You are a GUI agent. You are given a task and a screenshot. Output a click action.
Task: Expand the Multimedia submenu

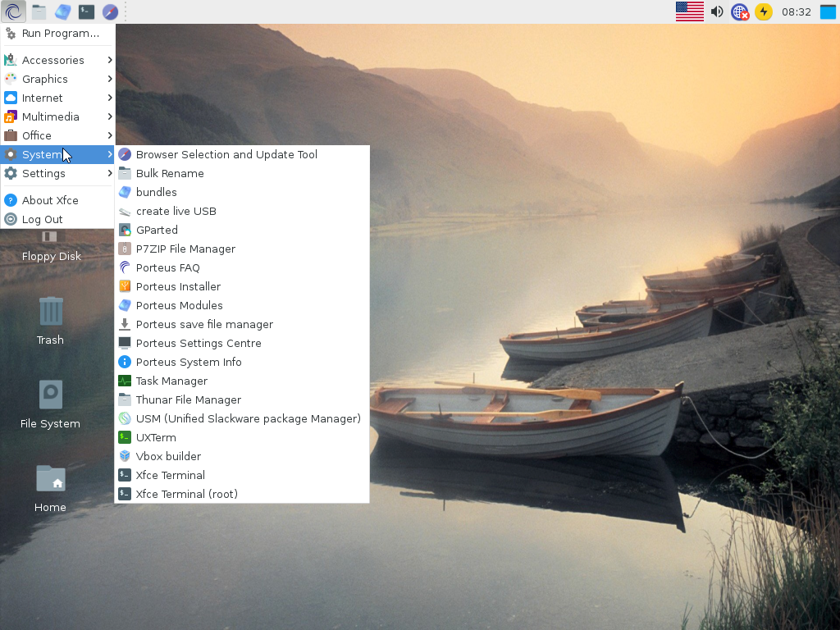pos(58,116)
